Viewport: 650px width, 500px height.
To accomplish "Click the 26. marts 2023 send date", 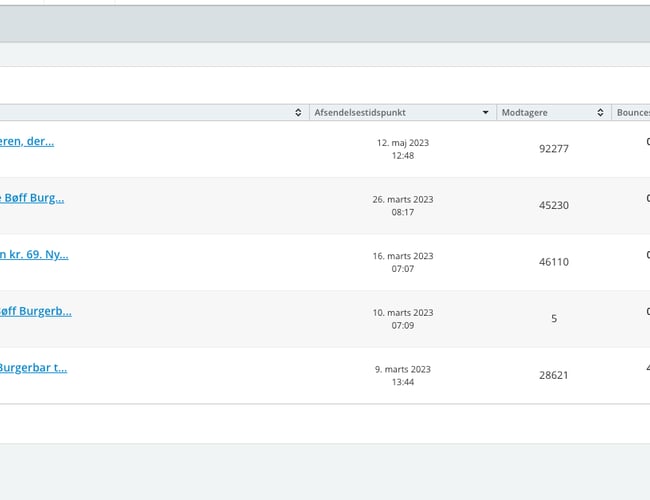I will 403,205.
